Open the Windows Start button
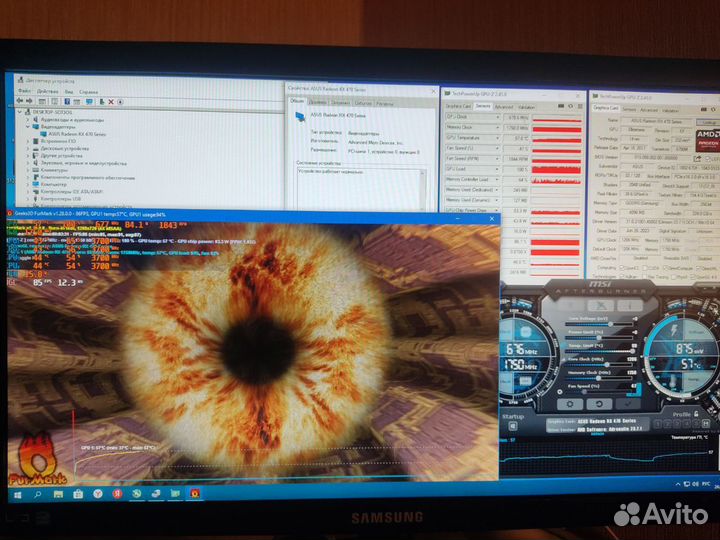This screenshot has width=720, height=540. (17, 495)
